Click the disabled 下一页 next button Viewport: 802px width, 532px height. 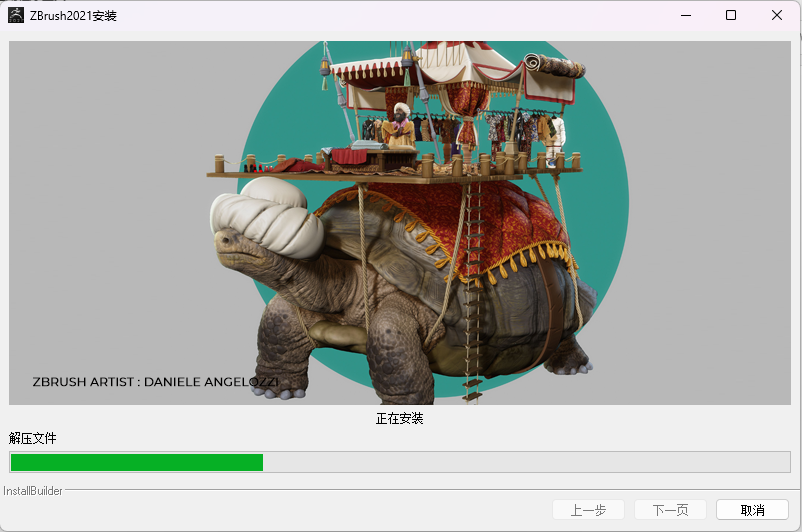(670, 510)
